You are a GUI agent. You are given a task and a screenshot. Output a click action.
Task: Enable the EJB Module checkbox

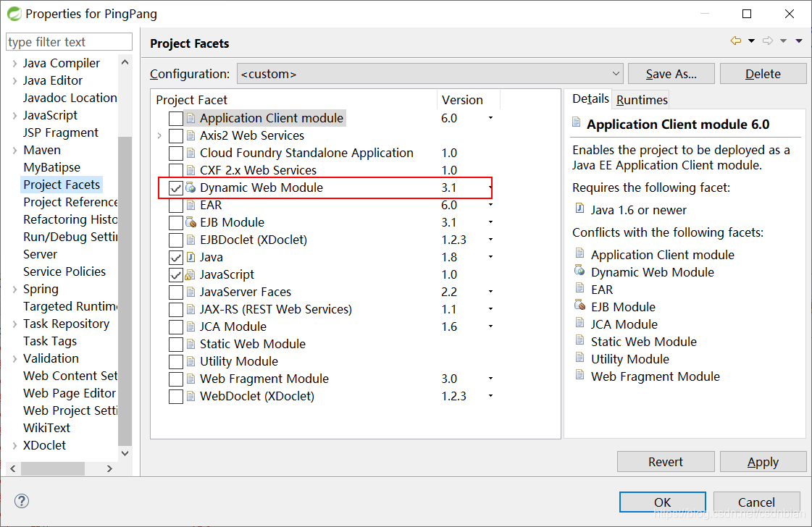coord(175,223)
